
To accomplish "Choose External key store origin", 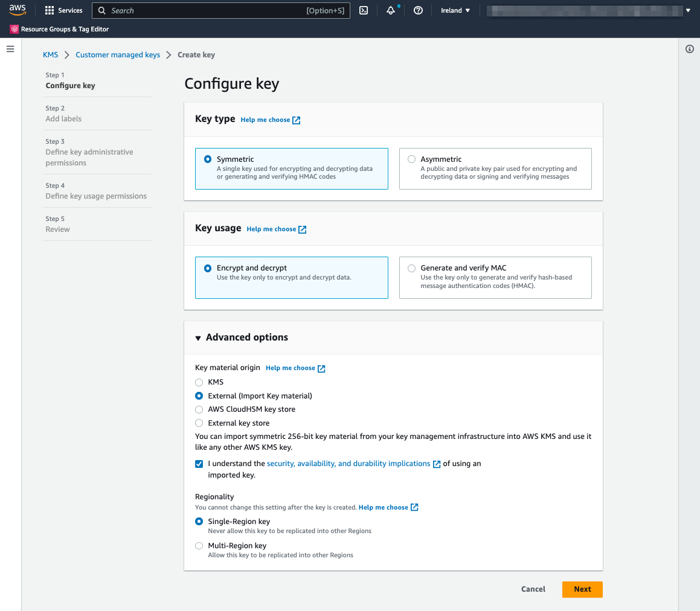I will [199, 423].
